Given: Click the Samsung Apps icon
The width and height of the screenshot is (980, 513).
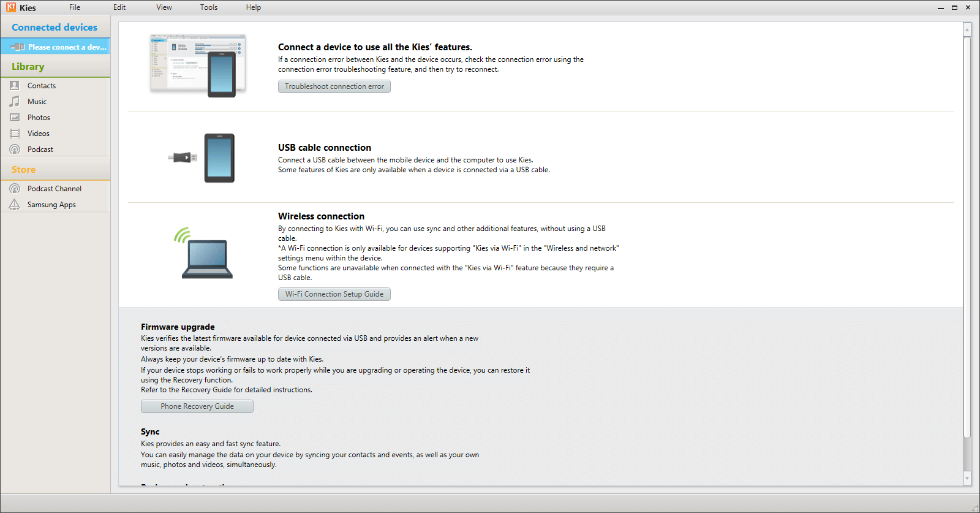Looking at the screenshot, I should pyautogui.click(x=15, y=205).
